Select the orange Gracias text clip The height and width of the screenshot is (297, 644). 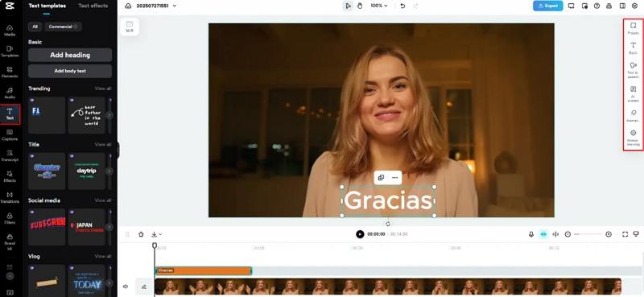204,270
